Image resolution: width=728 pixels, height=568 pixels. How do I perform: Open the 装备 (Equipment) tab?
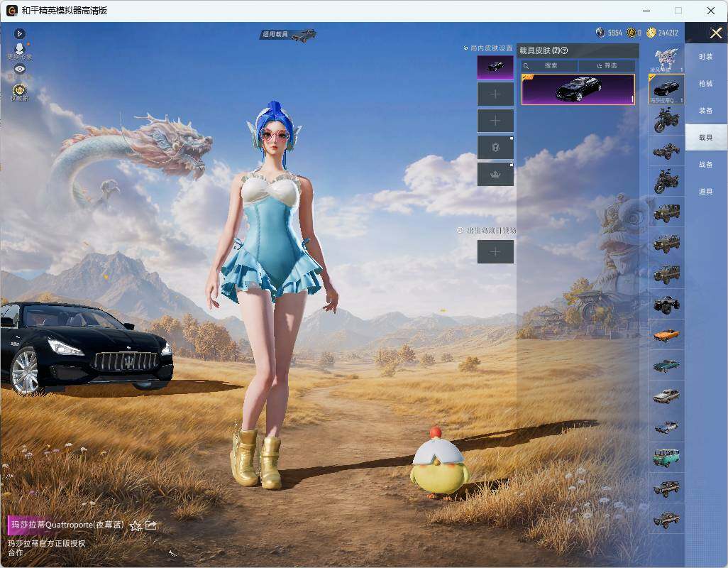click(706, 111)
